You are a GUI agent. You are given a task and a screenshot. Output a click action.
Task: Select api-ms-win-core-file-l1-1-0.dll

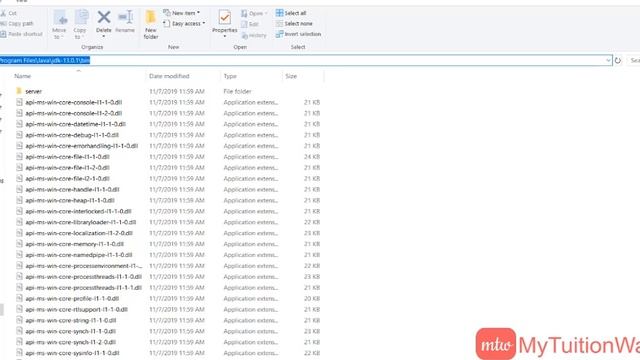tap(67, 157)
